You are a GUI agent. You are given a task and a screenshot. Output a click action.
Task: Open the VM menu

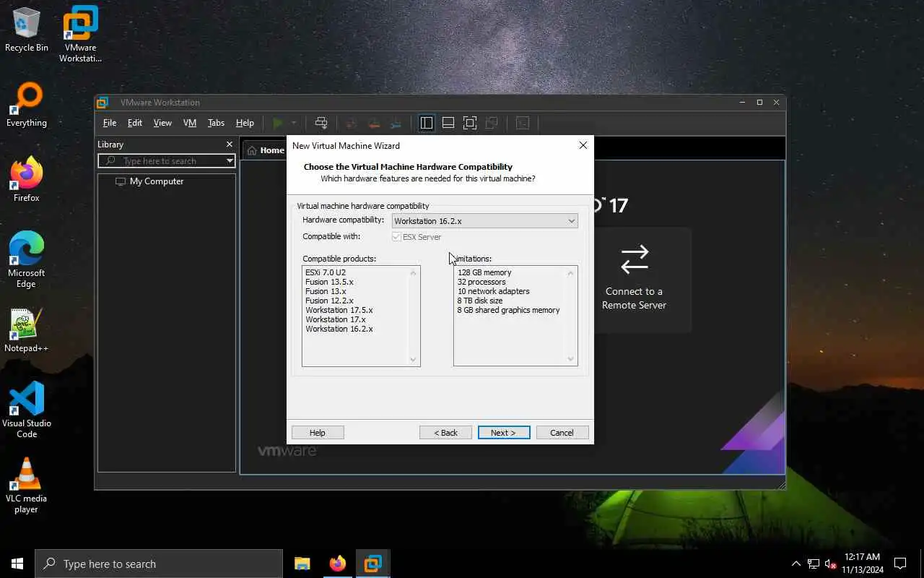click(190, 123)
